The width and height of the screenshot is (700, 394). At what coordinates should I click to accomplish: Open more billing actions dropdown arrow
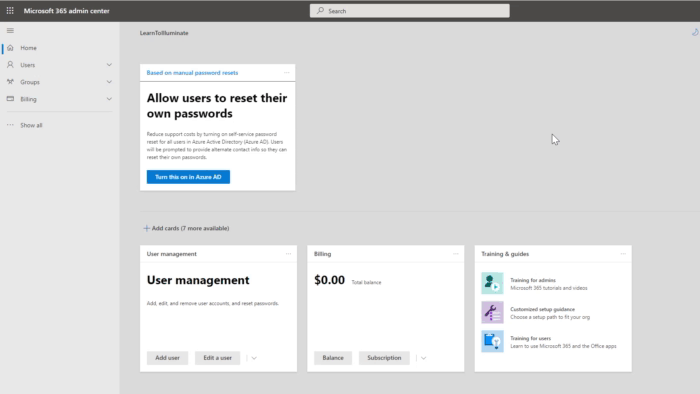pos(423,358)
